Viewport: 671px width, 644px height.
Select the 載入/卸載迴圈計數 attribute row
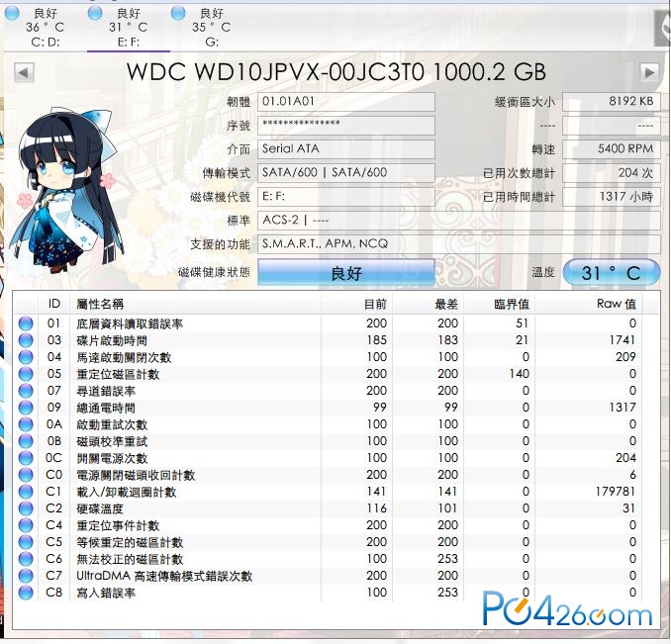click(x=335, y=492)
